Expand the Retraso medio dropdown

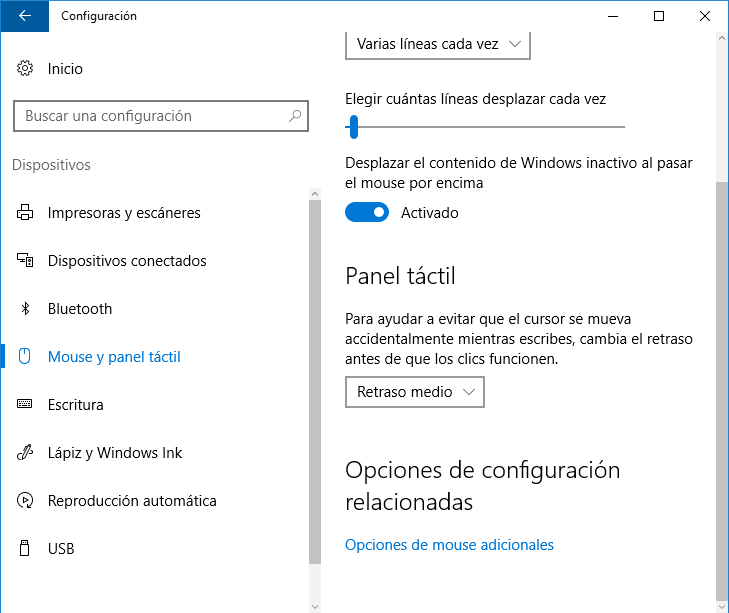[414, 392]
